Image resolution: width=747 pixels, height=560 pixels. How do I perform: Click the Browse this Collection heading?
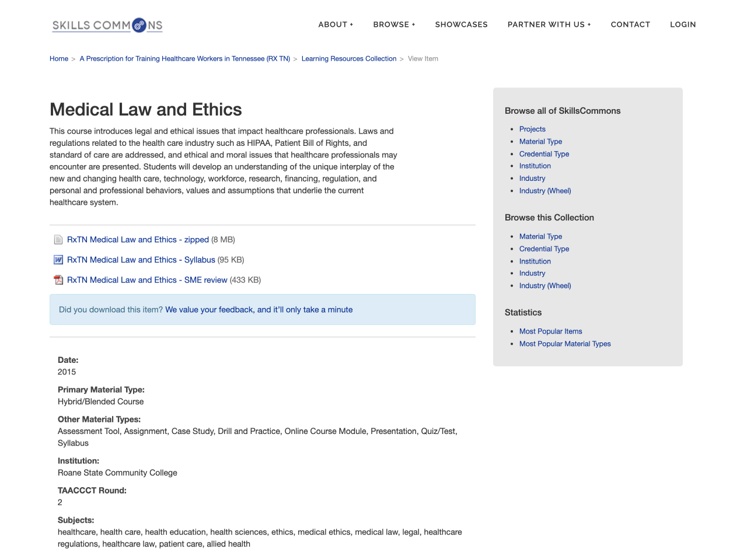pyautogui.click(x=549, y=218)
